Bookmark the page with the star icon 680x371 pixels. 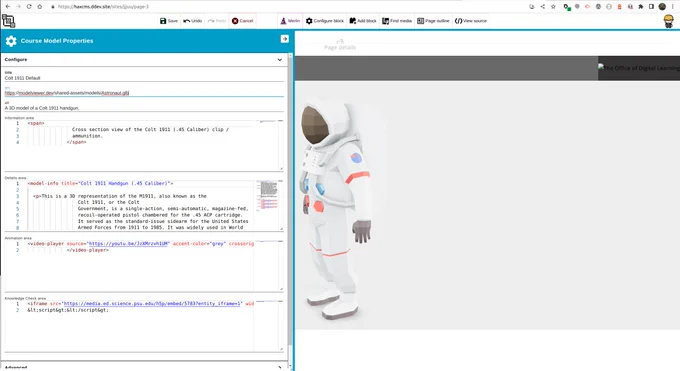pyautogui.click(x=553, y=7)
